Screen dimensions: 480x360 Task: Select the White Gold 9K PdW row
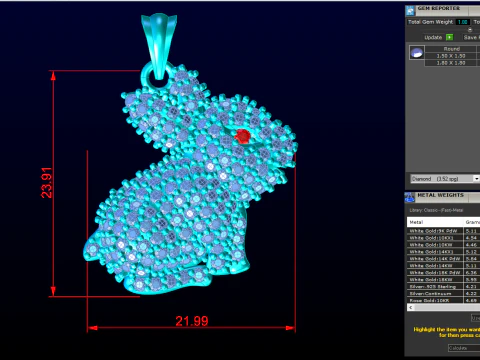click(443, 231)
